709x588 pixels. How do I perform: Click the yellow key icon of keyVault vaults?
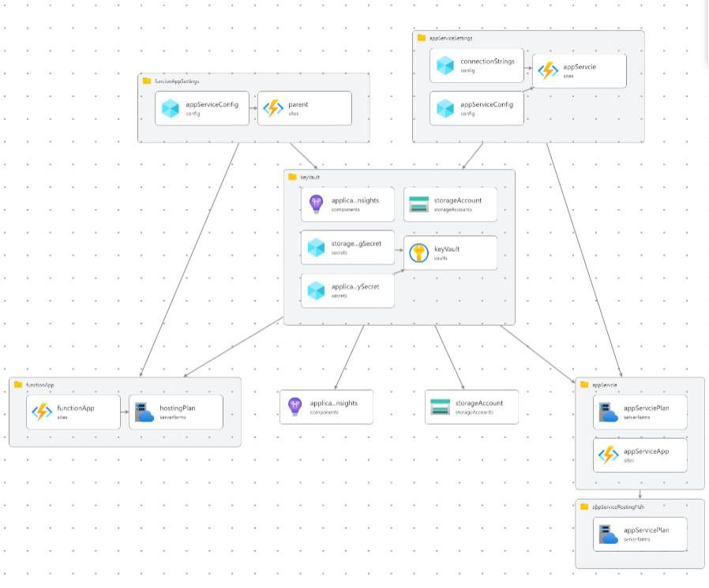[x=418, y=253]
